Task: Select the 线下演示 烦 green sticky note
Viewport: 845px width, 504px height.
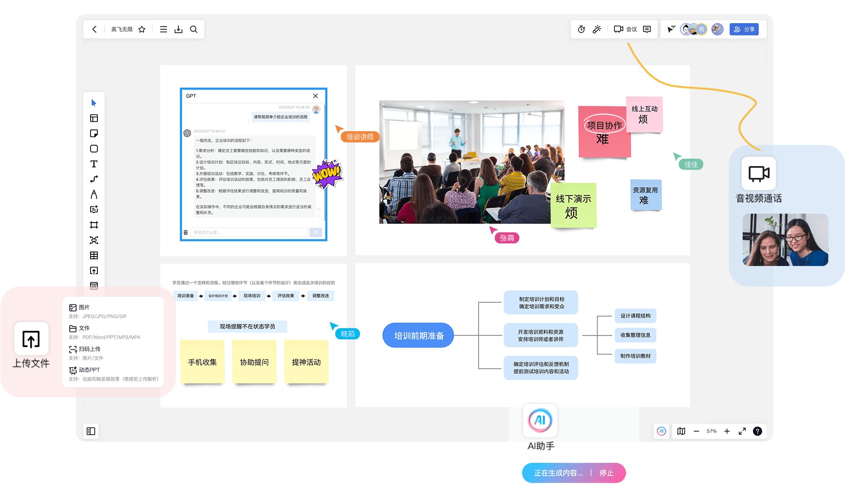Action: pos(573,205)
